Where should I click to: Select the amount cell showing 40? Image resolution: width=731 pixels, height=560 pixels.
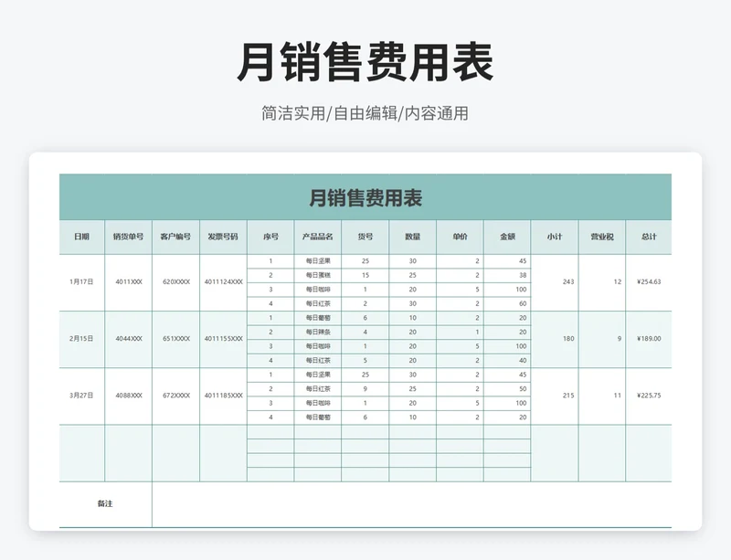point(507,361)
